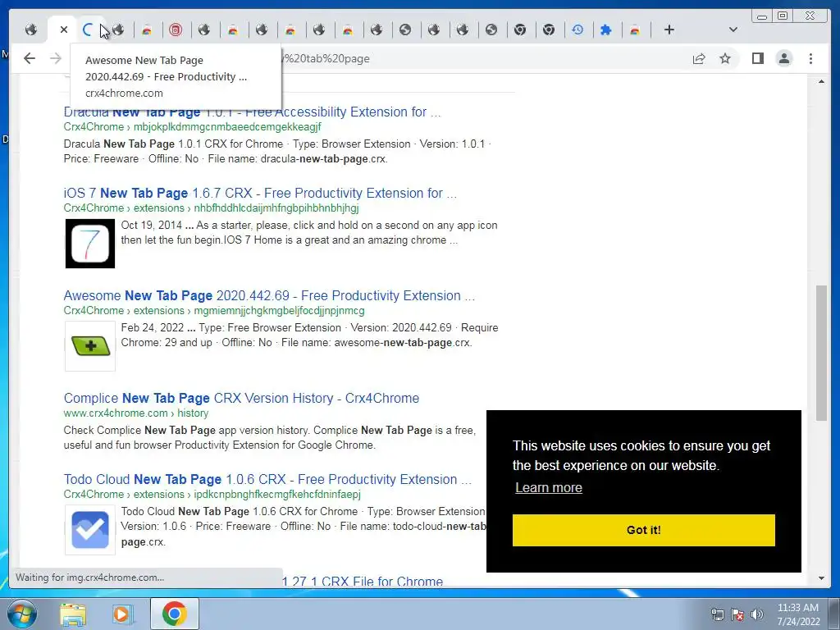Switch to the loading tab with spinner
840x630 pixels.
[x=88, y=30]
